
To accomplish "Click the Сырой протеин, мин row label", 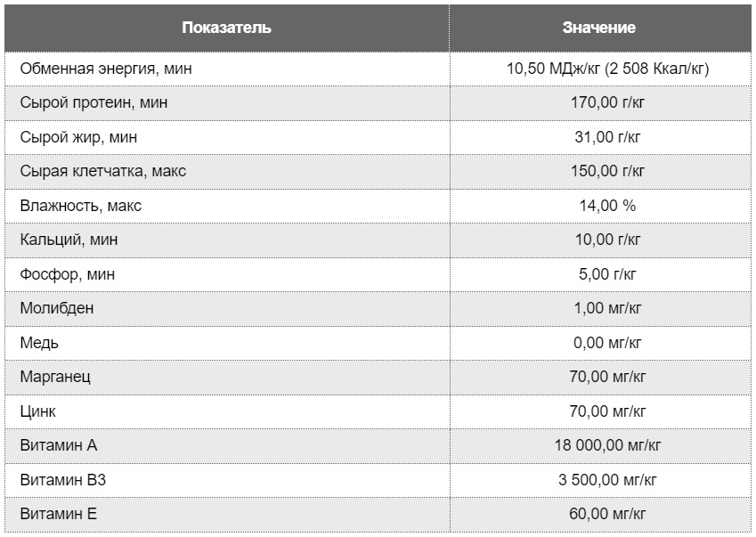I will pyautogui.click(x=94, y=102).
